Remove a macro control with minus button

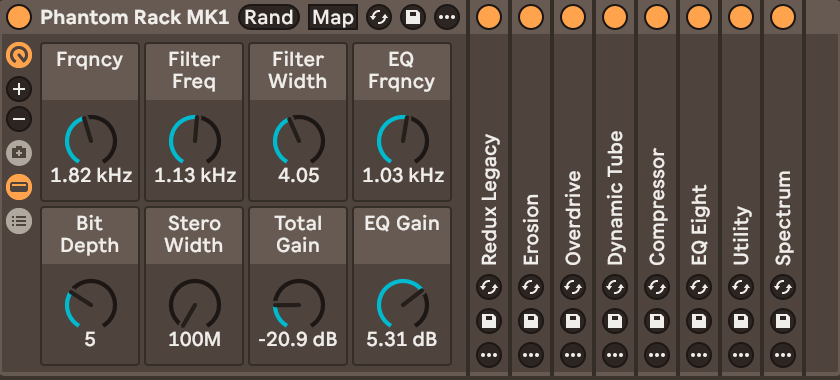point(19,119)
